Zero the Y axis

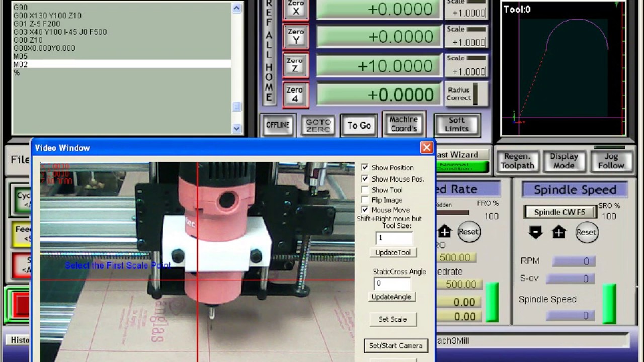pyautogui.click(x=296, y=37)
